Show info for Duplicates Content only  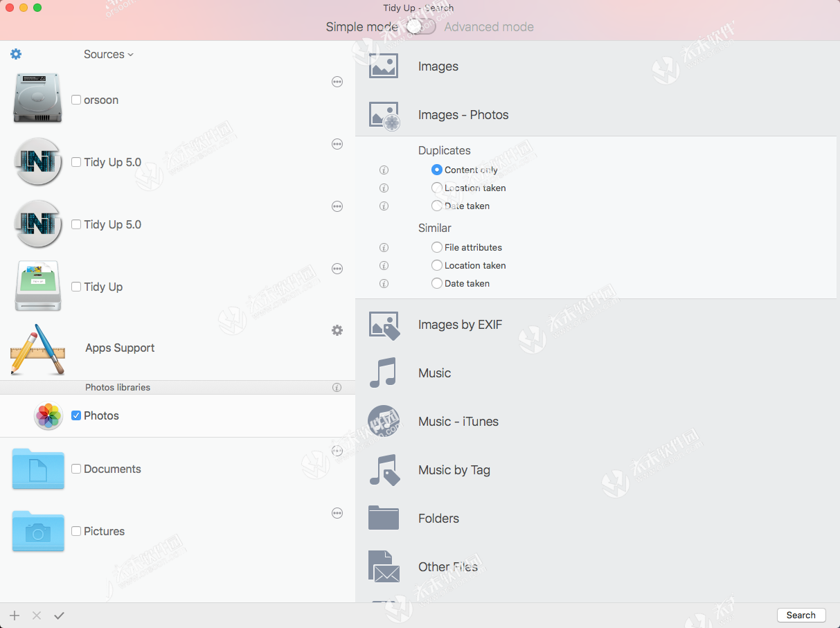(x=384, y=170)
